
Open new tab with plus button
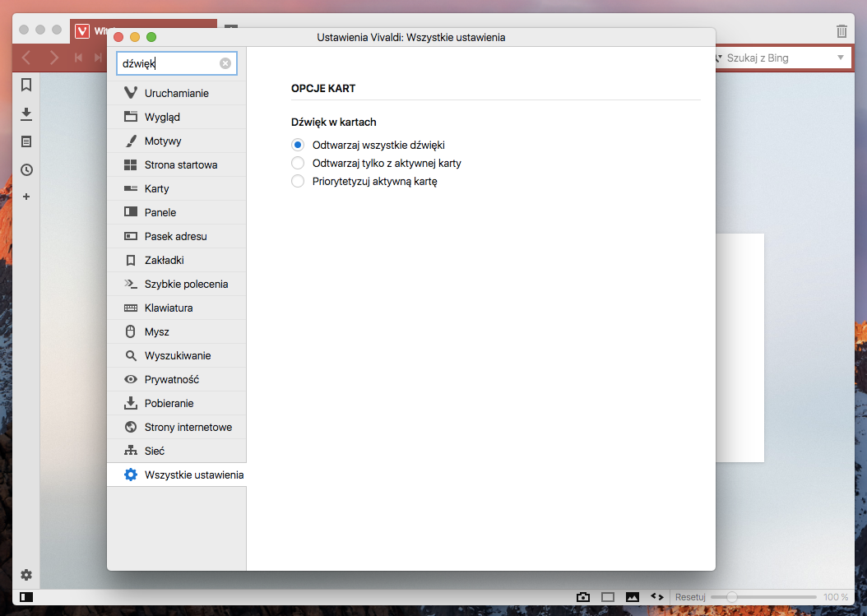pyautogui.click(x=231, y=26)
